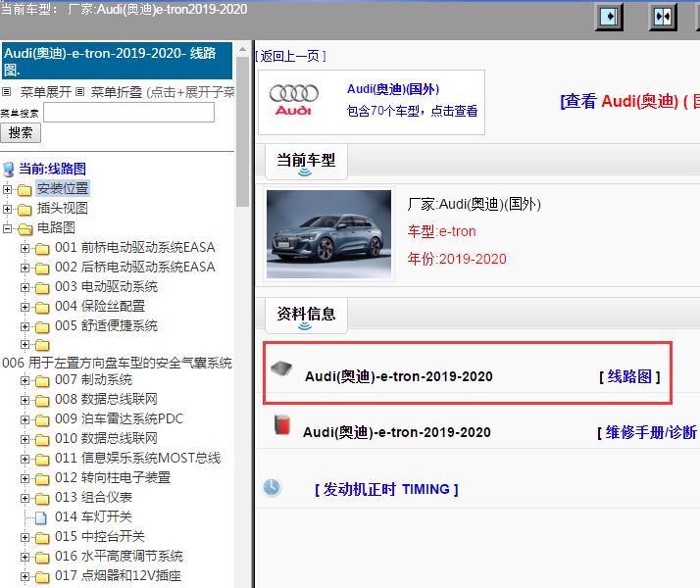Image resolution: width=700 pixels, height=588 pixels.
Task: Open the 线路图 link
Action: [629, 376]
